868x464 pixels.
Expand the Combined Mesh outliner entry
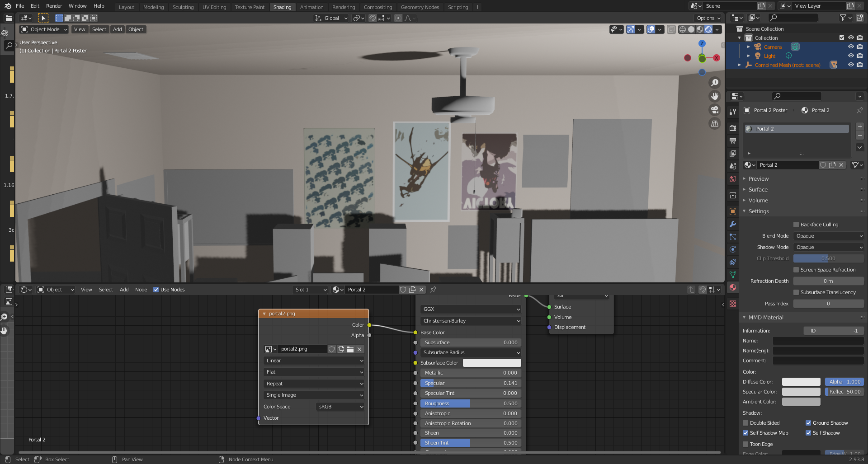tap(740, 65)
